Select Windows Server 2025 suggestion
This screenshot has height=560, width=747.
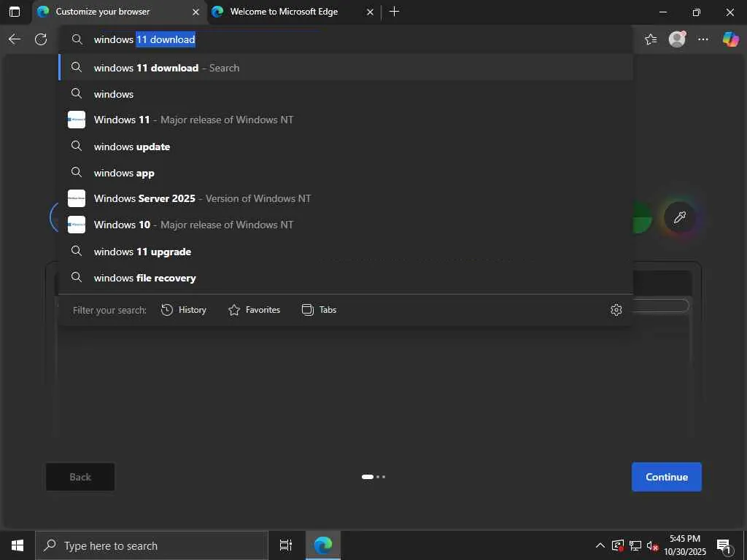pos(345,198)
